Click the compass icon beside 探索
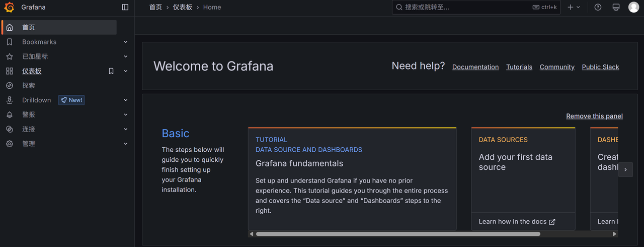This screenshot has height=247, width=644. pyautogui.click(x=10, y=86)
